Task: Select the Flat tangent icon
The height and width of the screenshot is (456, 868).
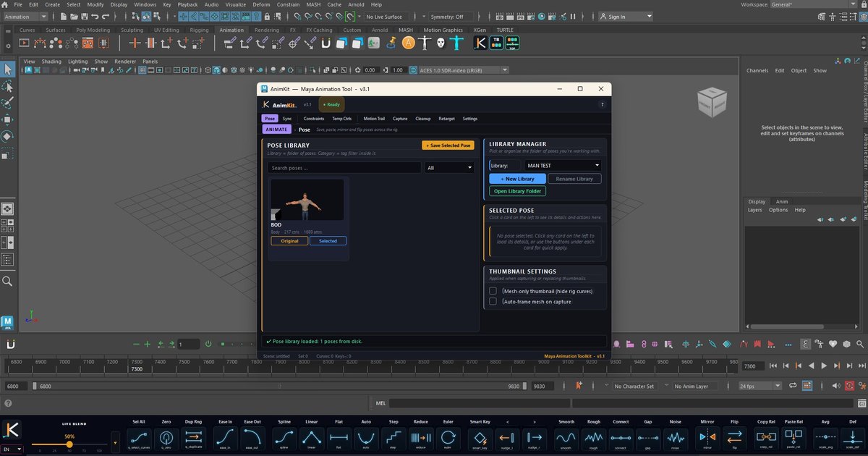Action: point(339,437)
